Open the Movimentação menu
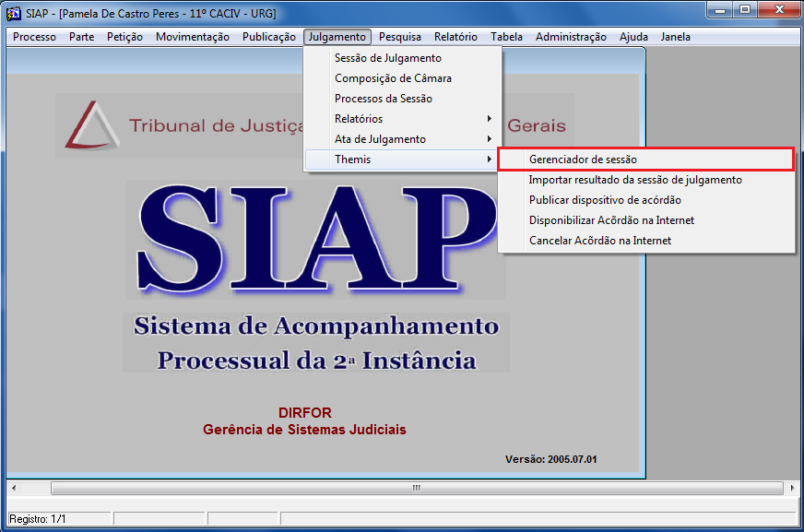Screen dimensions: 804x532 193,37
